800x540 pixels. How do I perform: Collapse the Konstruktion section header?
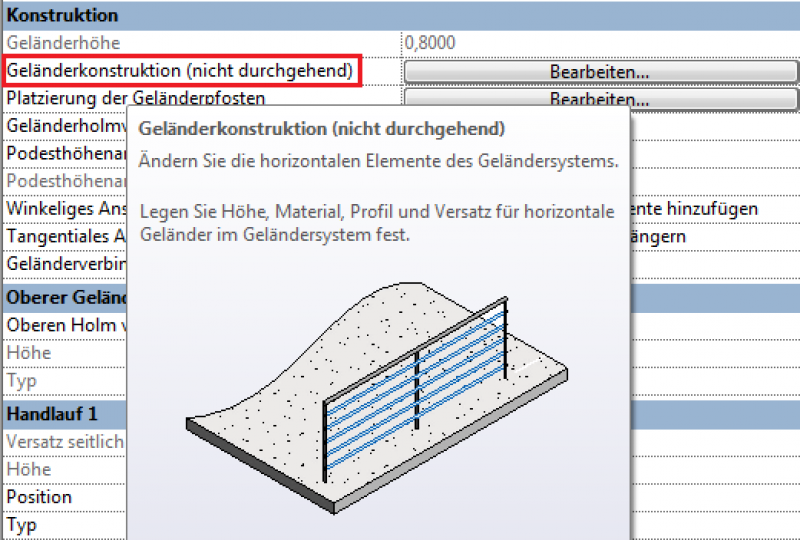[x=62, y=16]
